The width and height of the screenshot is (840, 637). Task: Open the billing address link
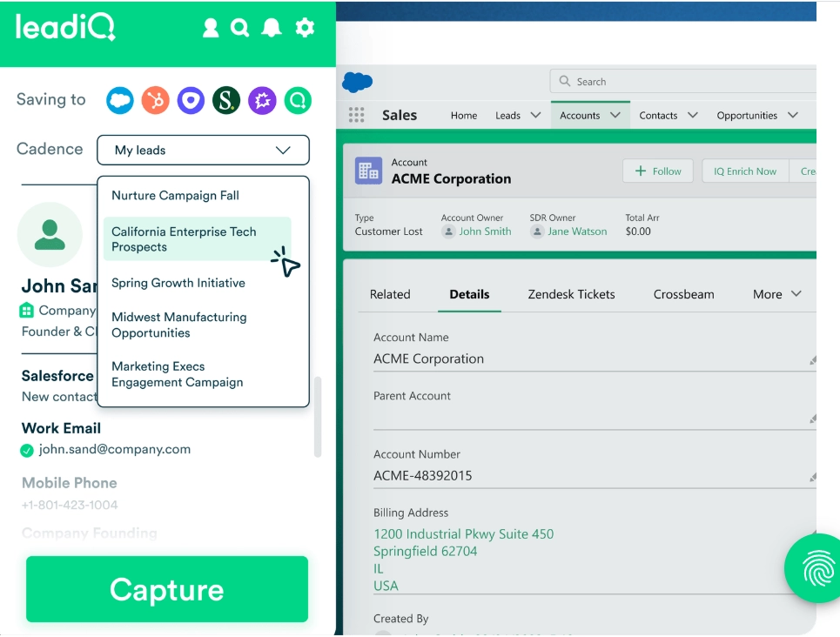coord(463,560)
